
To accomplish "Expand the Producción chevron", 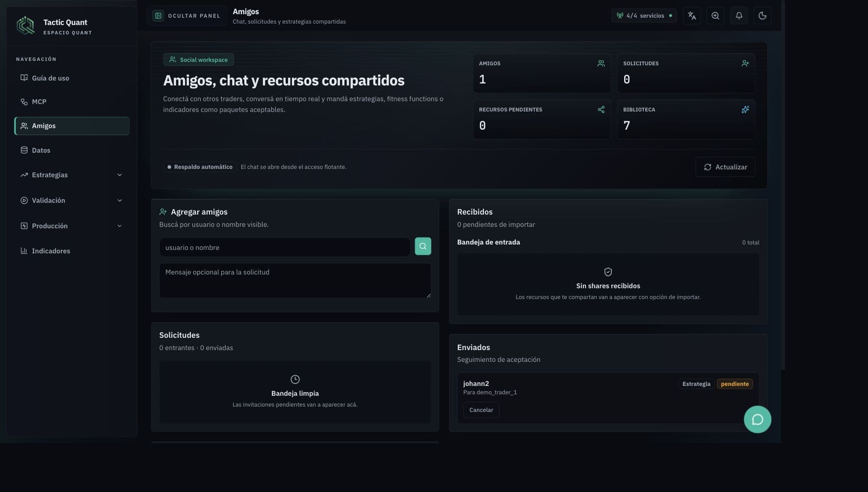I will pyautogui.click(x=120, y=226).
